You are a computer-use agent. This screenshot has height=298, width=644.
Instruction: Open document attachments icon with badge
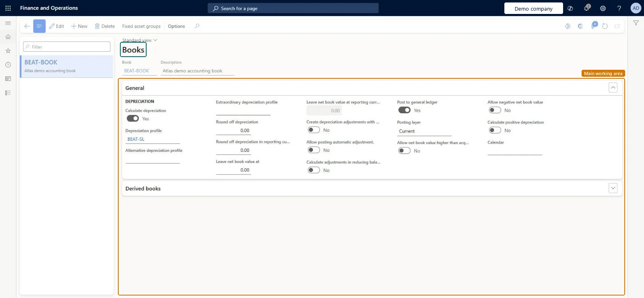pos(593,26)
